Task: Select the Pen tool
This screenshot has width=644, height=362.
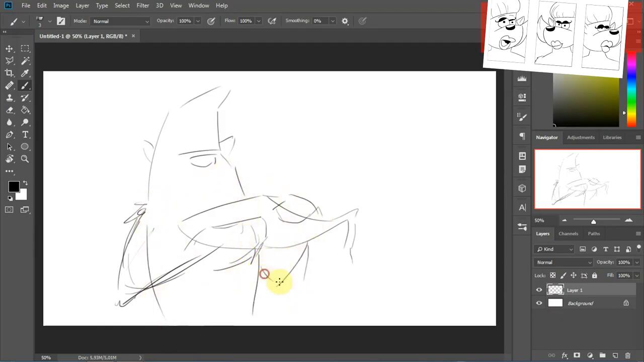Action: point(9,135)
